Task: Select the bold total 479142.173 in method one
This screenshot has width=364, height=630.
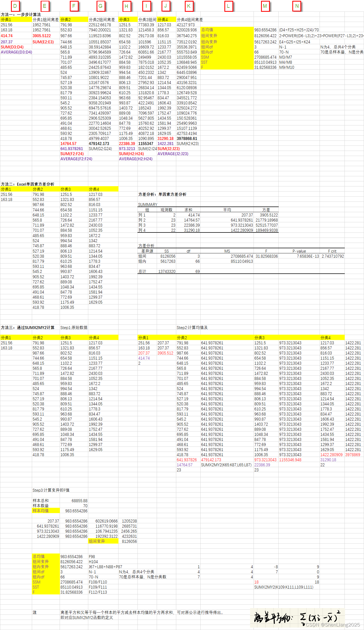Action: 99,143
